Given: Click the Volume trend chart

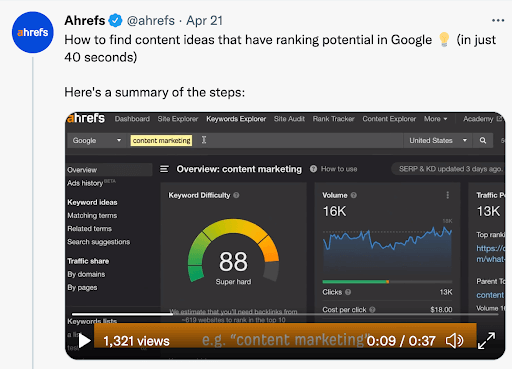Looking at the screenshot, I should click(x=387, y=247).
